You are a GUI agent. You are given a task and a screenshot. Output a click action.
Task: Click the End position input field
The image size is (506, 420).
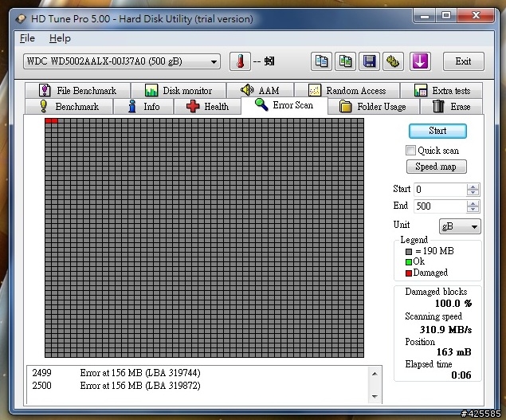pyautogui.click(x=440, y=206)
